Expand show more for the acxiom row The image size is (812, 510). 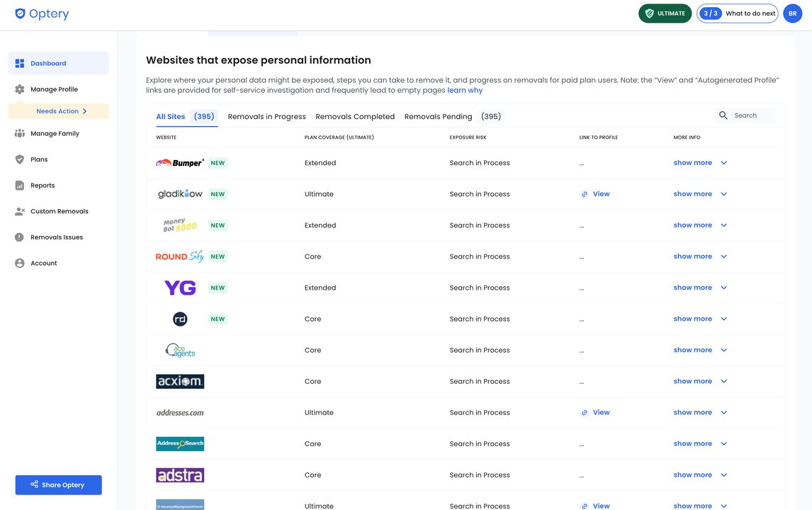692,380
